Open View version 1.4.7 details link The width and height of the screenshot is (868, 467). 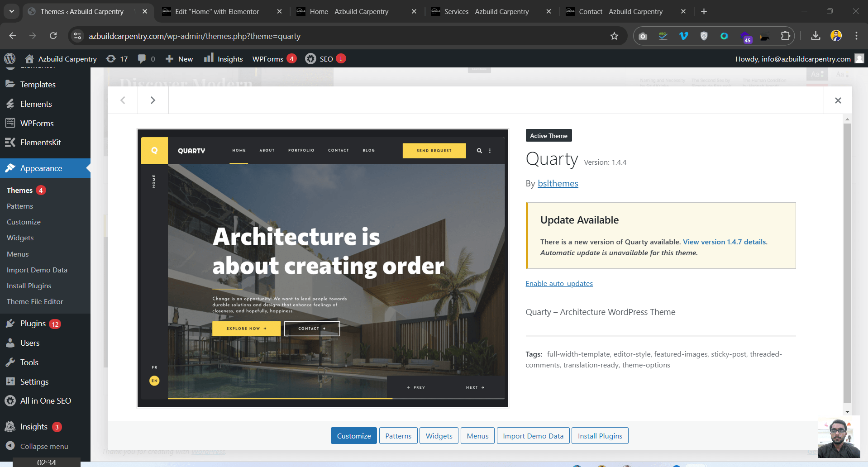pos(724,242)
